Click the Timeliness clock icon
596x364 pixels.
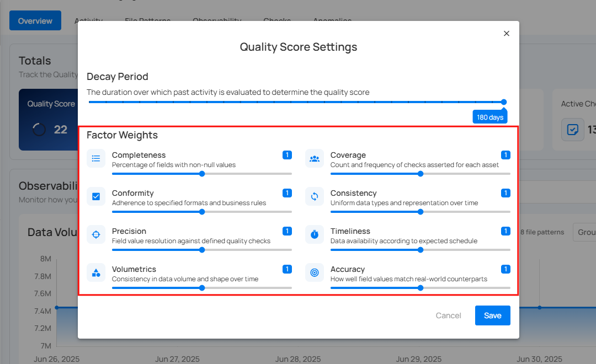tap(315, 234)
